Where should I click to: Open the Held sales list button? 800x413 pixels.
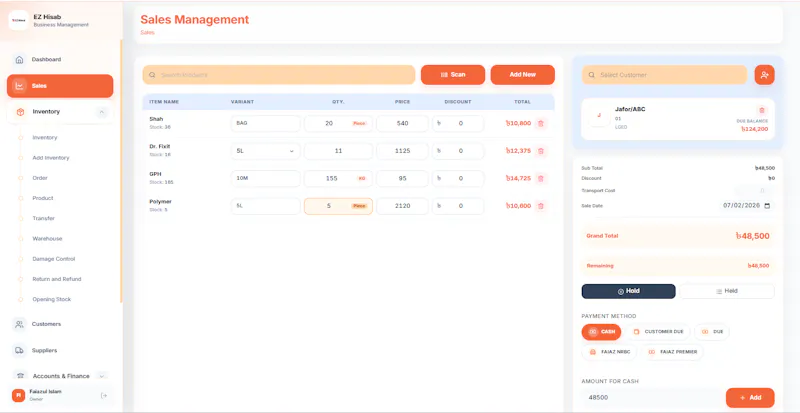point(727,291)
